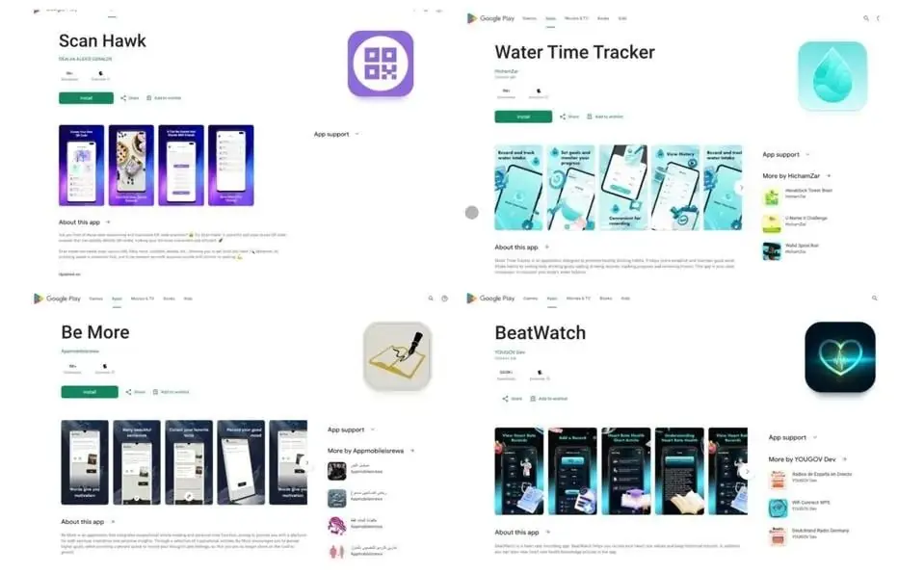Open the first Scan Hawk screenshot thumbnail

point(81,165)
